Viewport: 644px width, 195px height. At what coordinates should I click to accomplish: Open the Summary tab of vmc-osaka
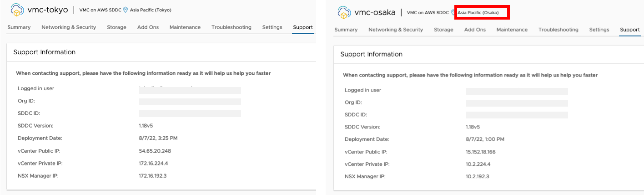point(346,30)
